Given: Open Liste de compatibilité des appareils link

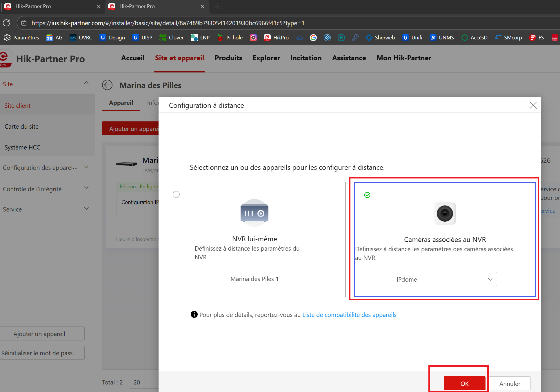Looking at the screenshot, I should pos(349,315).
